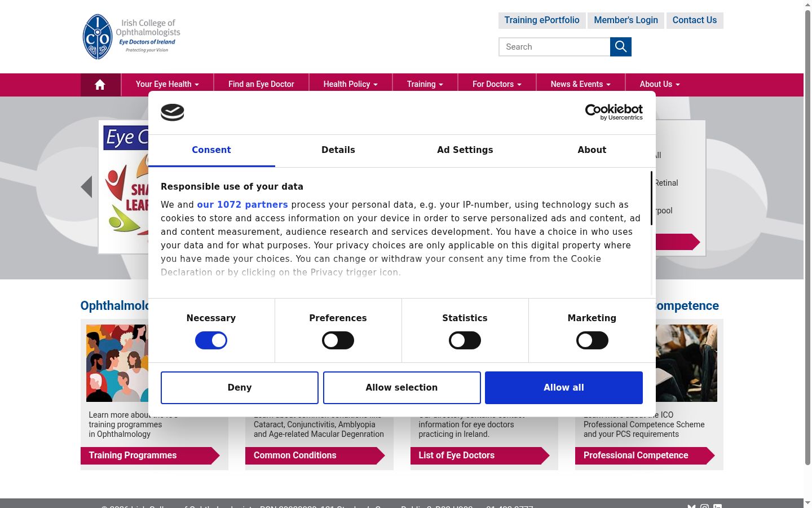The image size is (812, 508).
Task: Expand the News & Events menu
Action: click(581, 85)
